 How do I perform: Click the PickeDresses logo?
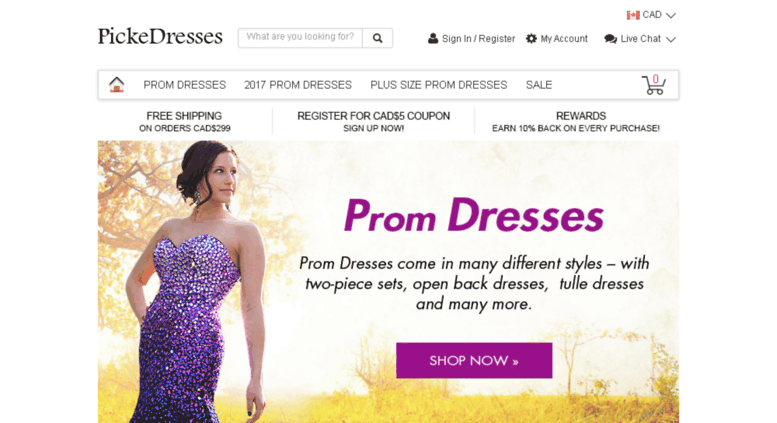[x=160, y=37]
